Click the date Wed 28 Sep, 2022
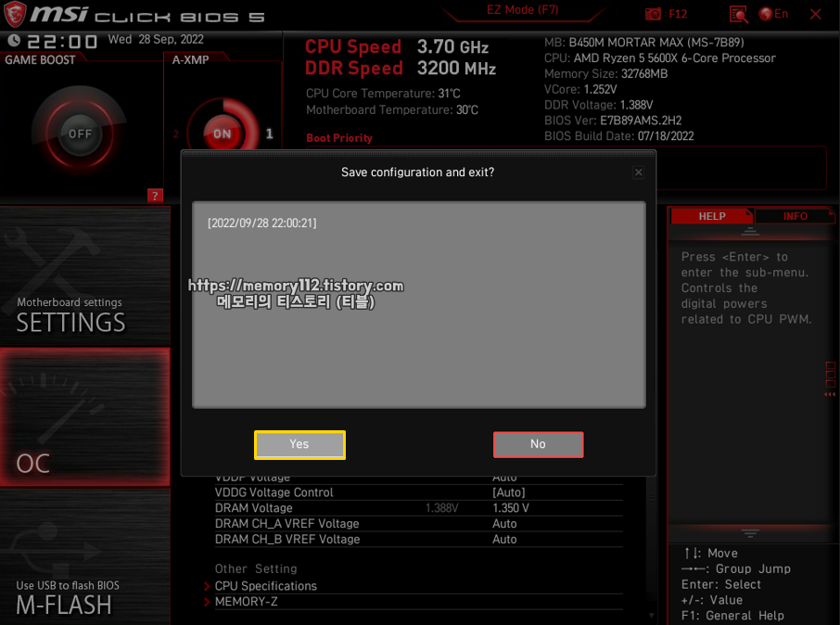The width and height of the screenshot is (840, 625). point(156,39)
